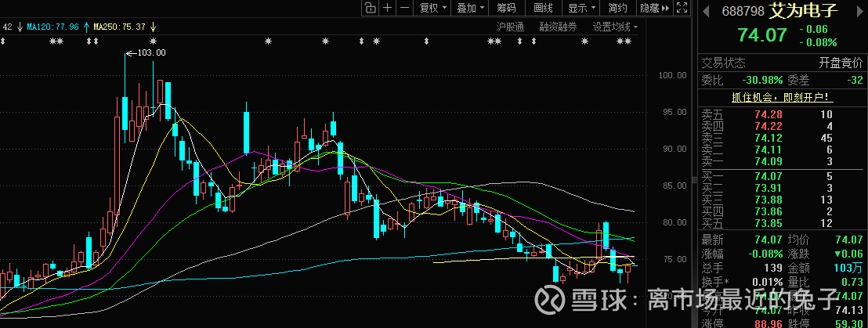868x328 pixels.
Task: Click the 委差 value -32
Action: [855, 80]
